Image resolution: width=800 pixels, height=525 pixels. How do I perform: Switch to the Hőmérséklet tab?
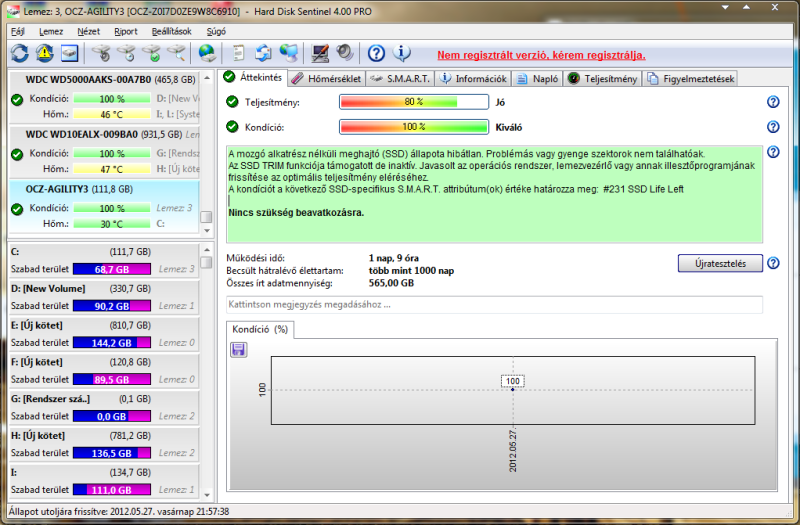click(327, 79)
